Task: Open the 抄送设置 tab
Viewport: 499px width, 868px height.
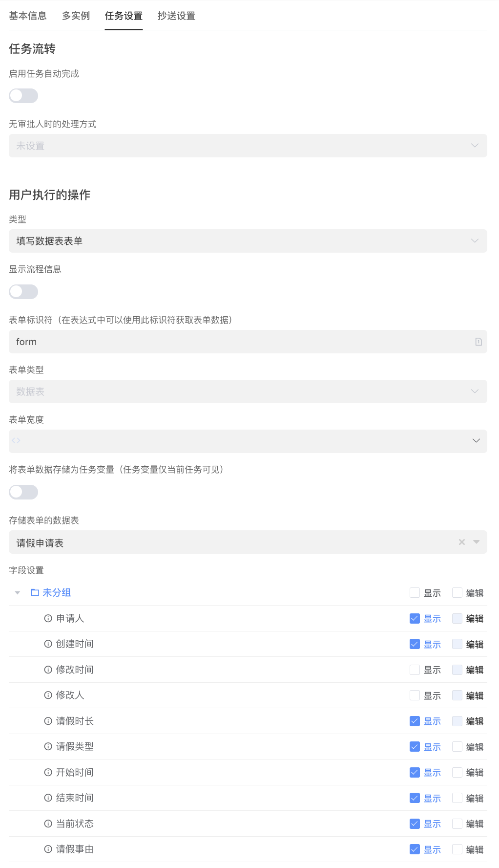Action: click(x=176, y=16)
